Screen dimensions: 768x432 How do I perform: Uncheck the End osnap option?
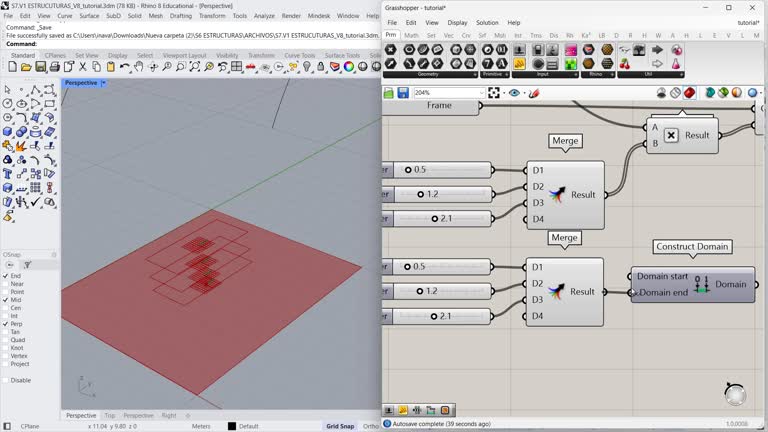point(6,276)
